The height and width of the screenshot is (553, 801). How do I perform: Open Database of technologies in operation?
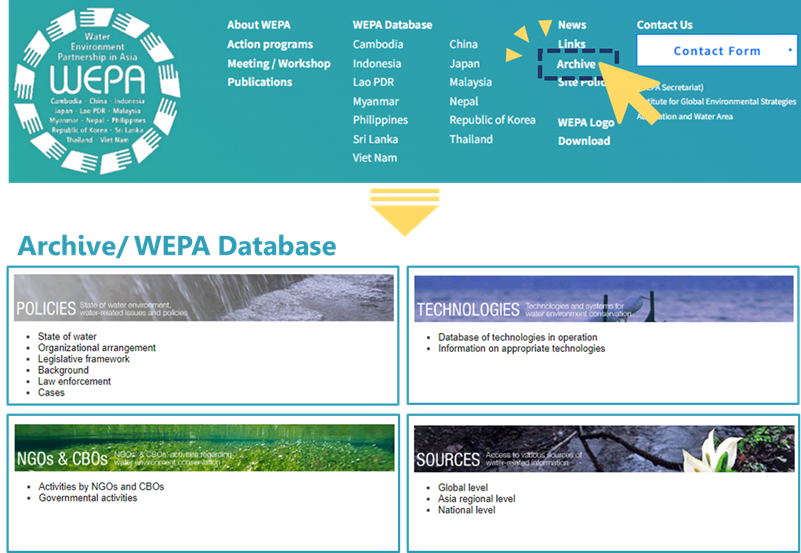[x=517, y=337]
